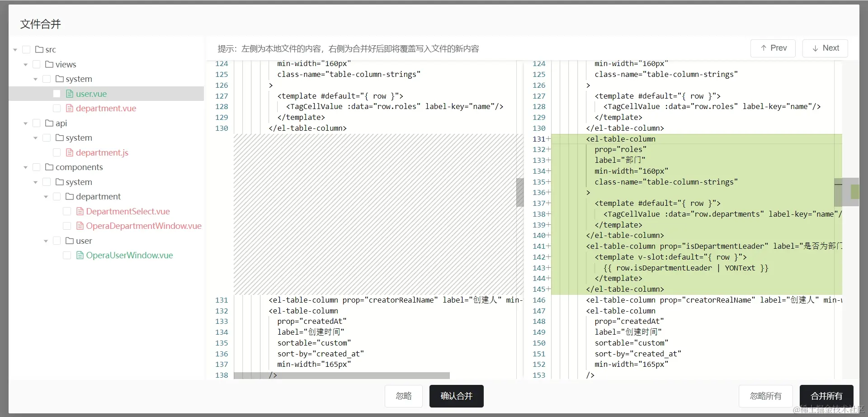Image resolution: width=868 pixels, height=417 pixels.
Task: Tick the checkbox for system under views
Action: pyautogui.click(x=47, y=79)
